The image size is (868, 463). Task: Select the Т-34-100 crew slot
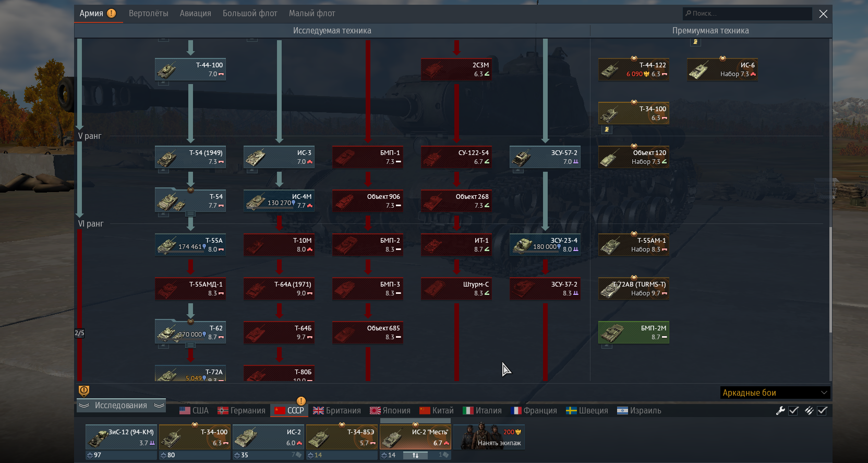[x=195, y=437]
